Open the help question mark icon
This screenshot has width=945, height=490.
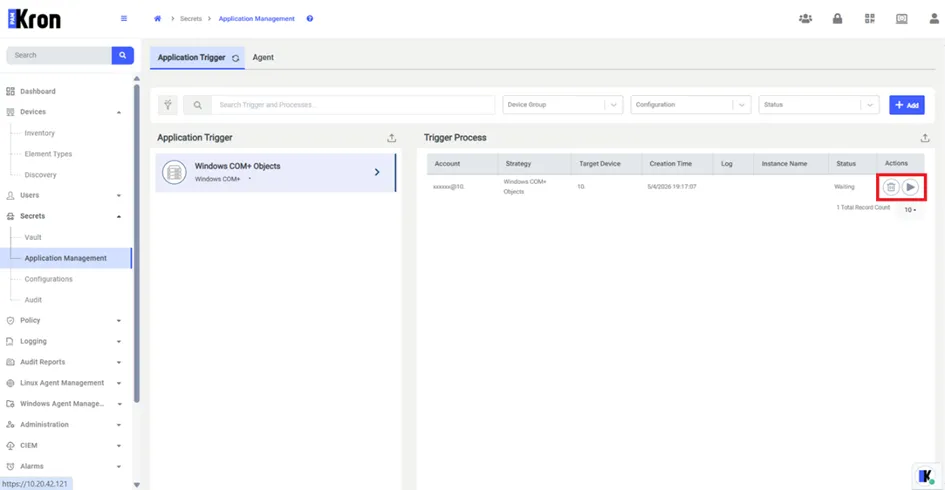tap(310, 19)
